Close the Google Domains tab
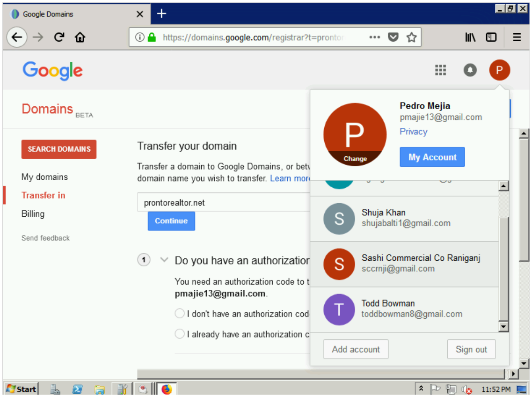Viewport: 532px width, 397px height. [x=139, y=14]
